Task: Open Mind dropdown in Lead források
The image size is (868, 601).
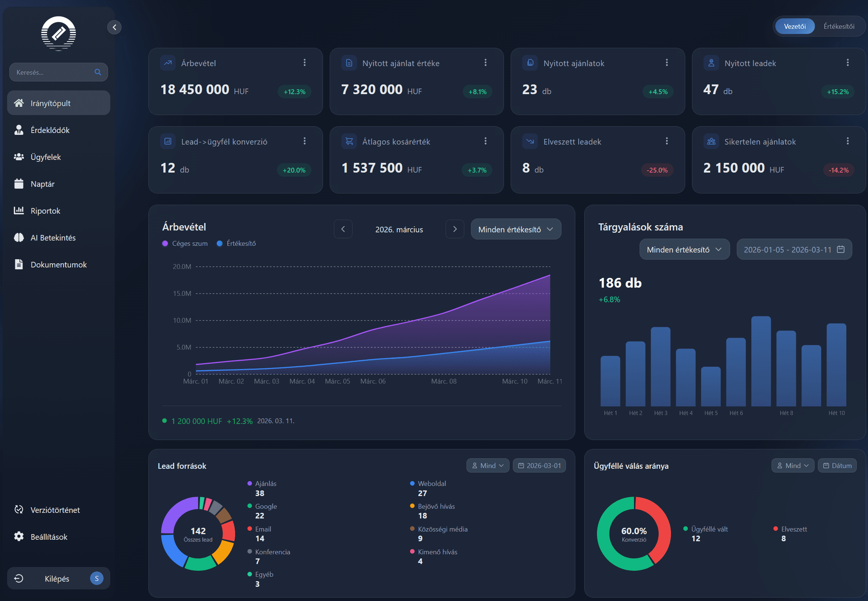Action: coord(488,465)
